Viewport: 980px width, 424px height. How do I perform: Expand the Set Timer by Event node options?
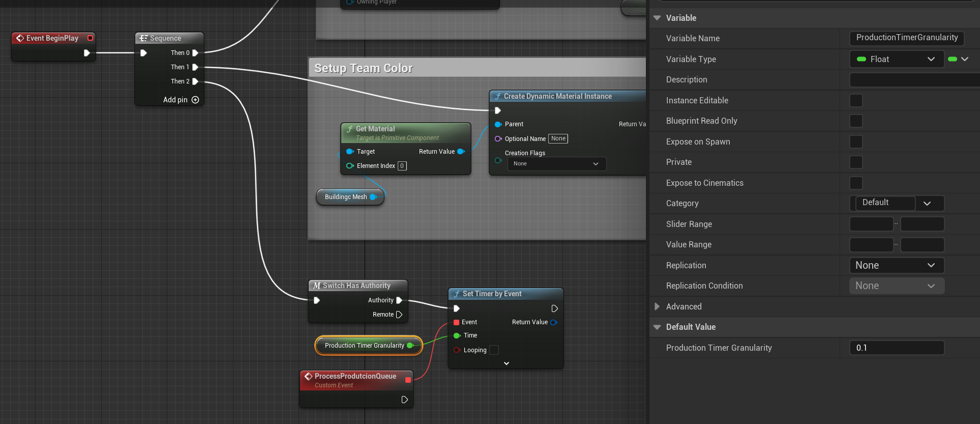point(507,363)
